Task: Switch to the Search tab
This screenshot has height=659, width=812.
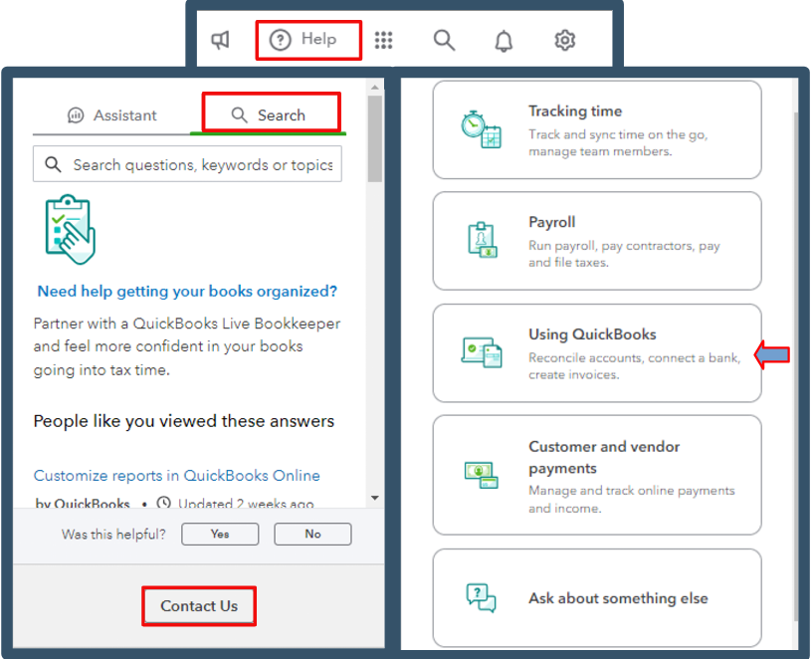Action: coord(269,115)
